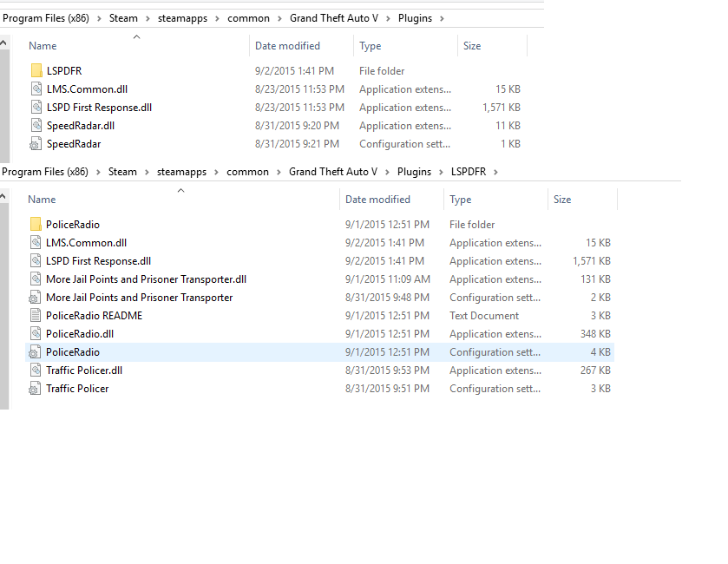Click 131 KB size cell
Image resolution: width=728 pixels, height=564 pixels.
595,279
